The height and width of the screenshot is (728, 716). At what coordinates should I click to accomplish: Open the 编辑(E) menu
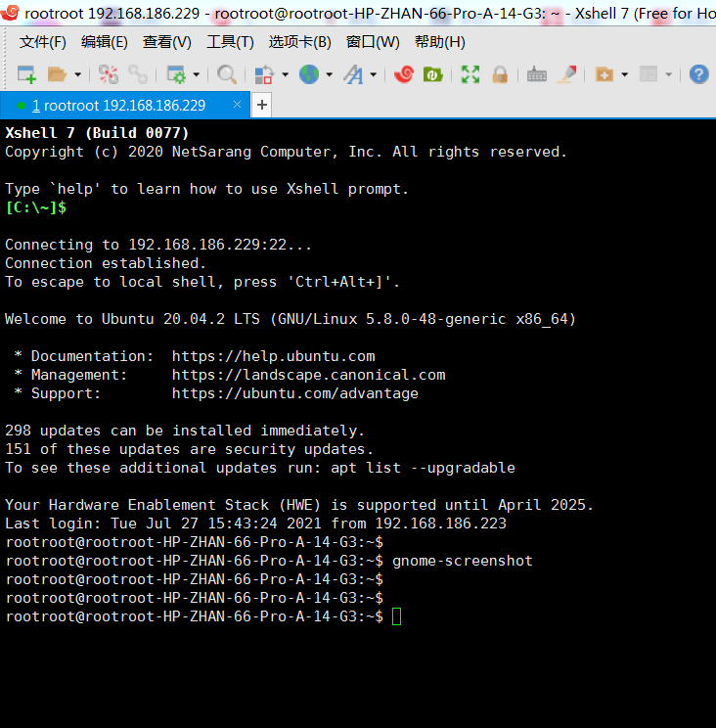coord(105,42)
